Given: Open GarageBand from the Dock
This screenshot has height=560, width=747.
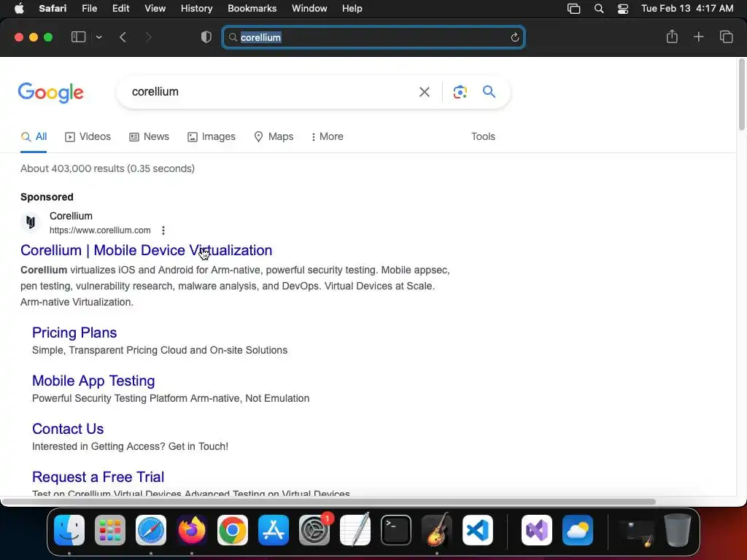Looking at the screenshot, I should pyautogui.click(x=437, y=530).
